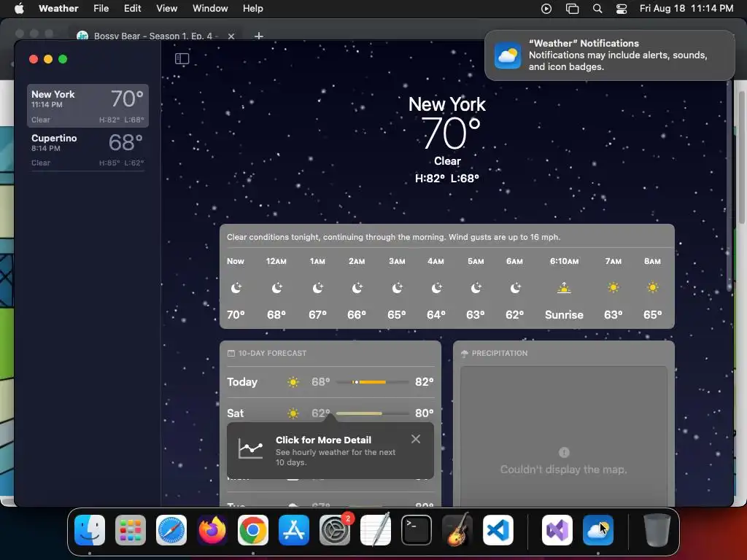Open the Edit menu

tap(133, 9)
